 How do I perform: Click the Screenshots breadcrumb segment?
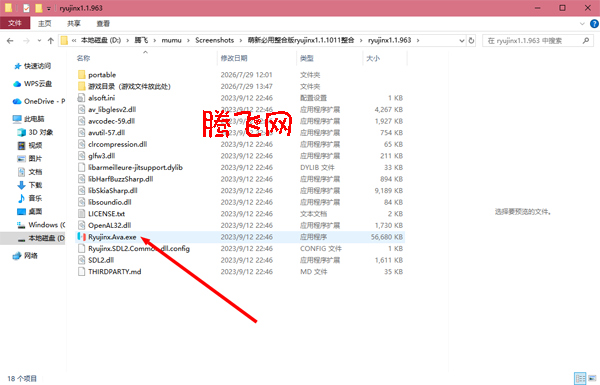214,40
